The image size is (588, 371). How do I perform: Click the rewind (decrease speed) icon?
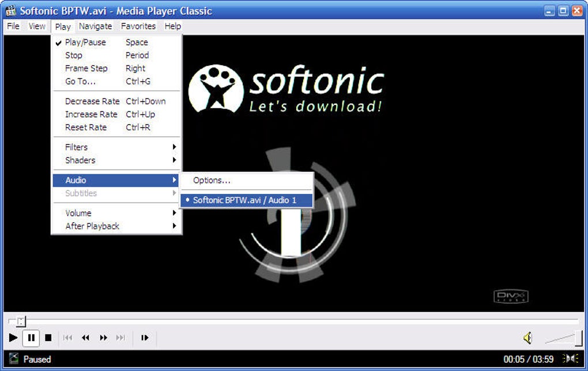85,338
